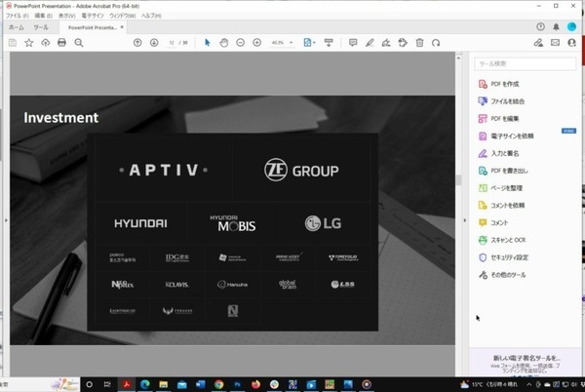Image resolution: width=585 pixels, height=392 pixels.
Task: Select the hand pan tool
Action: coord(222,43)
